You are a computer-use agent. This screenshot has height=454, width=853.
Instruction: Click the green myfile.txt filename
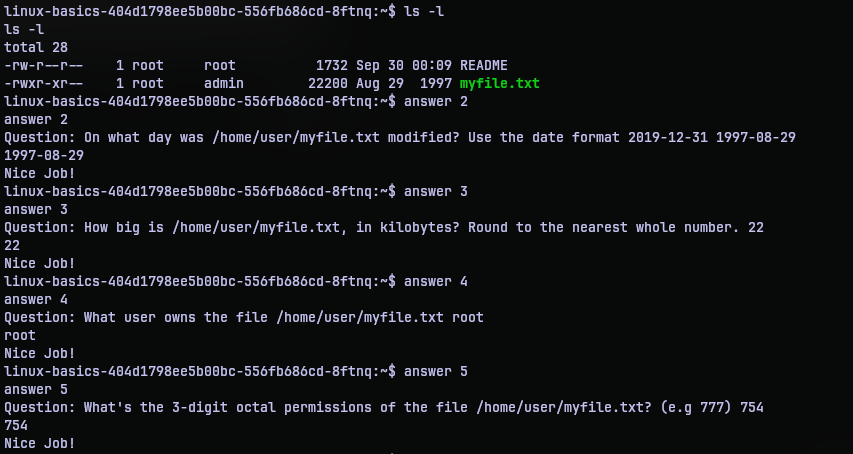coord(499,83)
